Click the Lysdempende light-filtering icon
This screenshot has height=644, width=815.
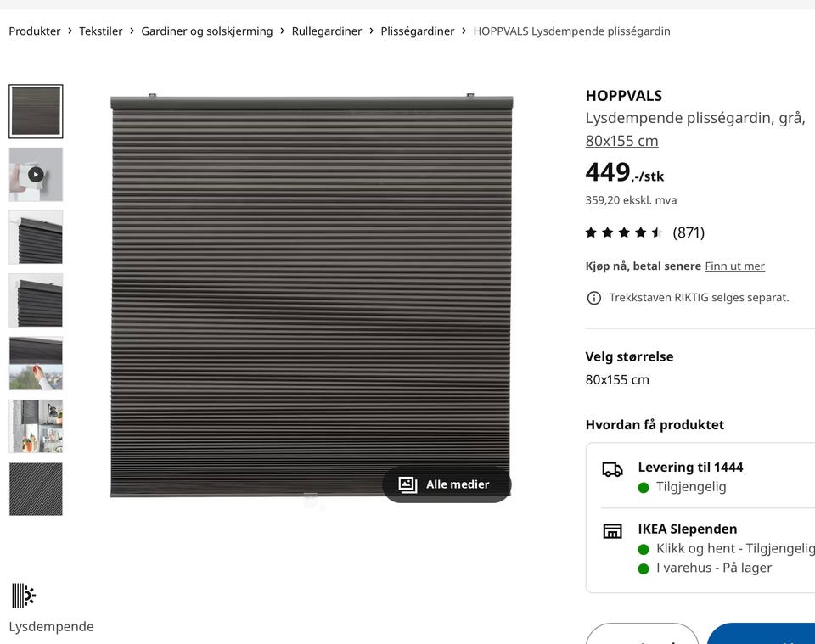pyautogui.click(x=24, y=595)
